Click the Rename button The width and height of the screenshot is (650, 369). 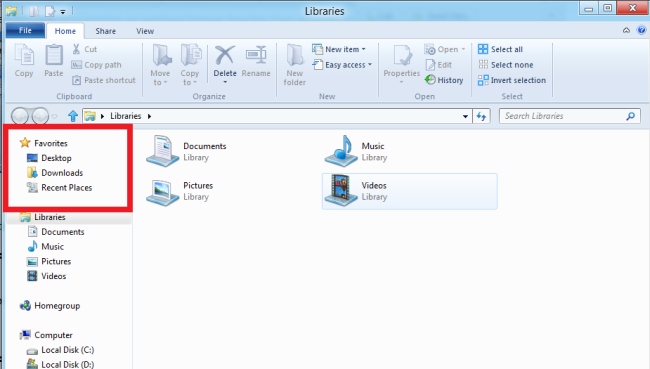click(256, 61)
